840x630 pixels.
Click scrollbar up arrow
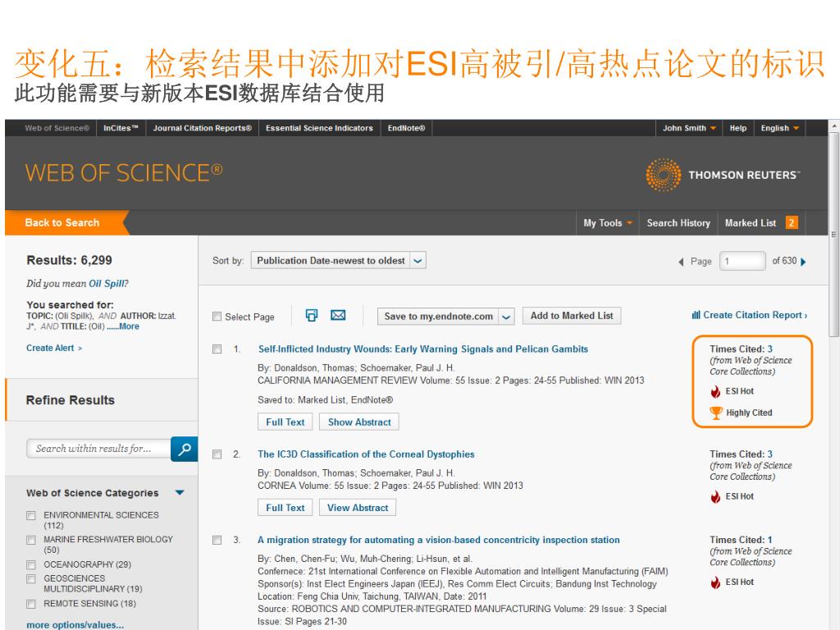(834, 126)
